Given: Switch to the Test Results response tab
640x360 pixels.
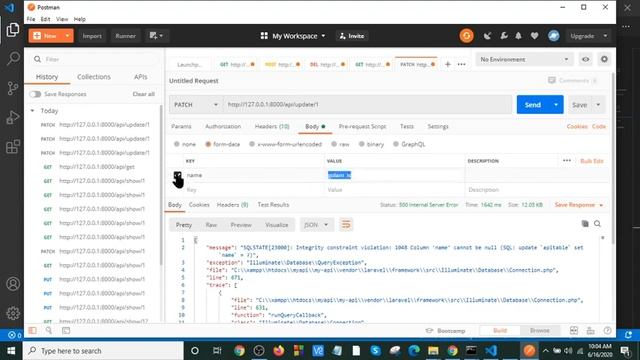Looking at the screenshot, I should pos(273,204).
